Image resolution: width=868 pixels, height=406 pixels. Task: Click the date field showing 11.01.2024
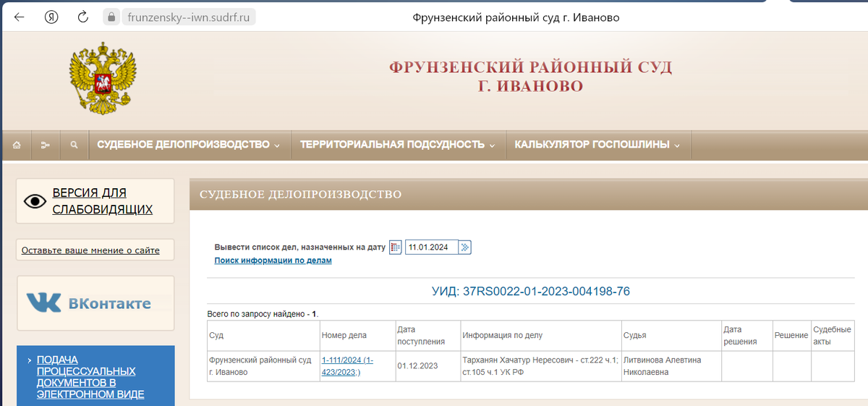point(432,248)
